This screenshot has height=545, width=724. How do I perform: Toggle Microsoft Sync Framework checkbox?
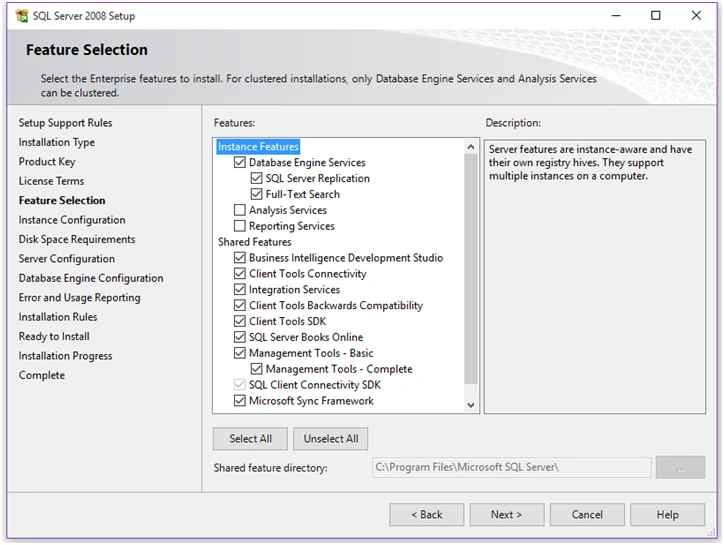tap(240, 400)
